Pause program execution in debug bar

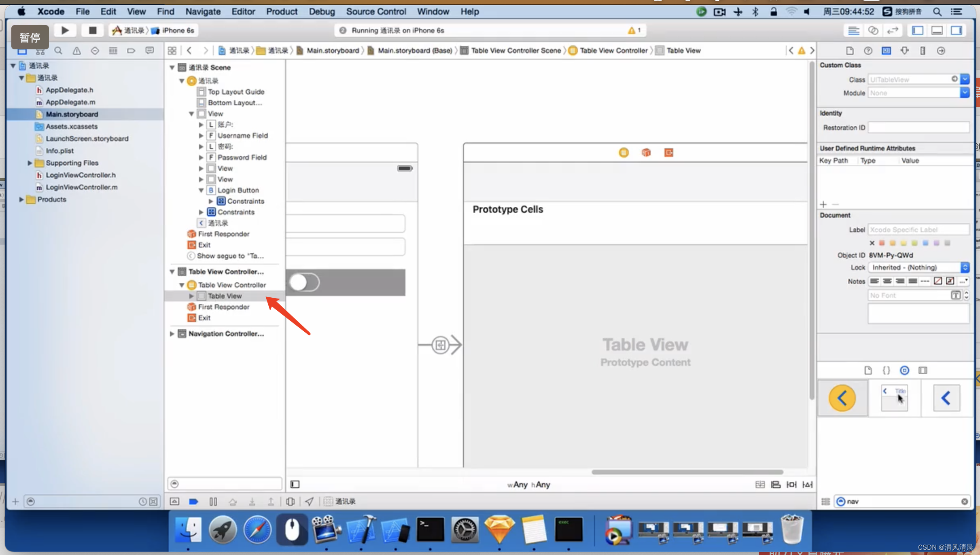coord(213,502)
